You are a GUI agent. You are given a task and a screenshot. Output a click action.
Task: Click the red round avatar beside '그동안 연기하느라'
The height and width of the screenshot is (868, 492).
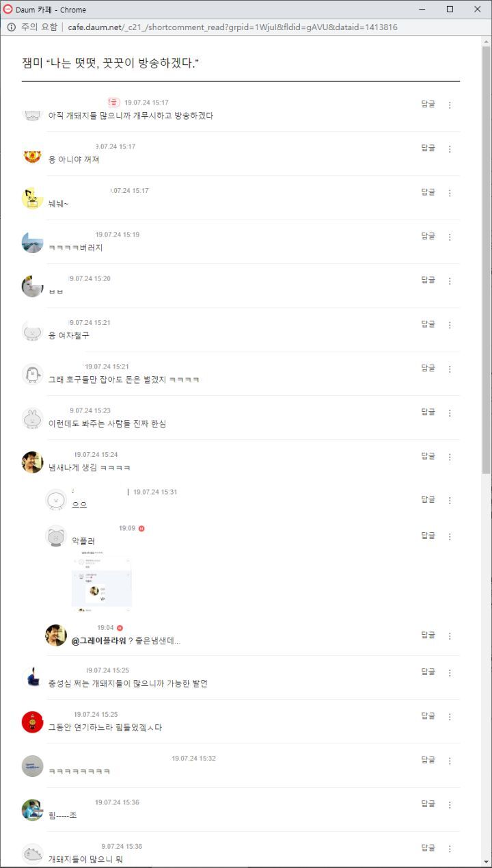click(x=32, y=722)
